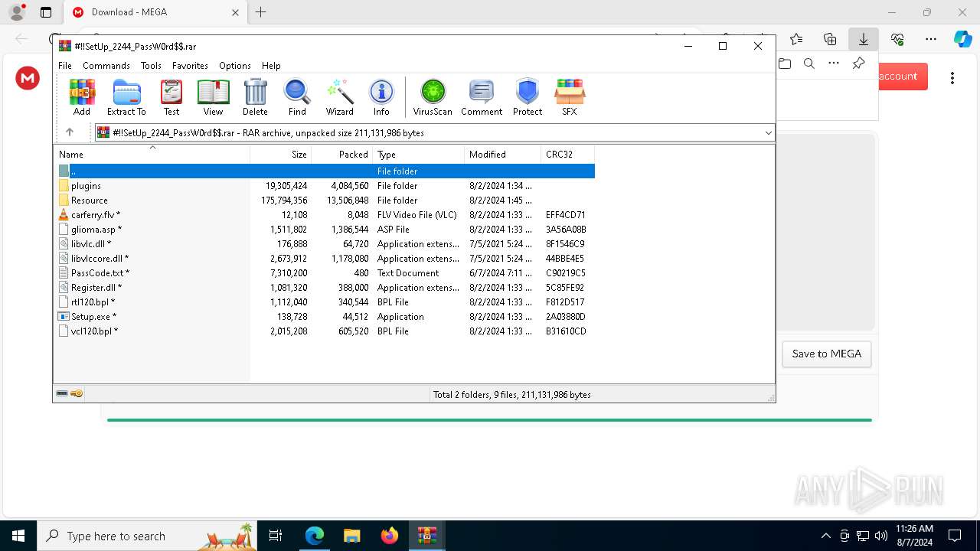Viewport: 980px width, 551px height.
Task: Click the disk drive status bar icon
Action: tap(62, 393)
